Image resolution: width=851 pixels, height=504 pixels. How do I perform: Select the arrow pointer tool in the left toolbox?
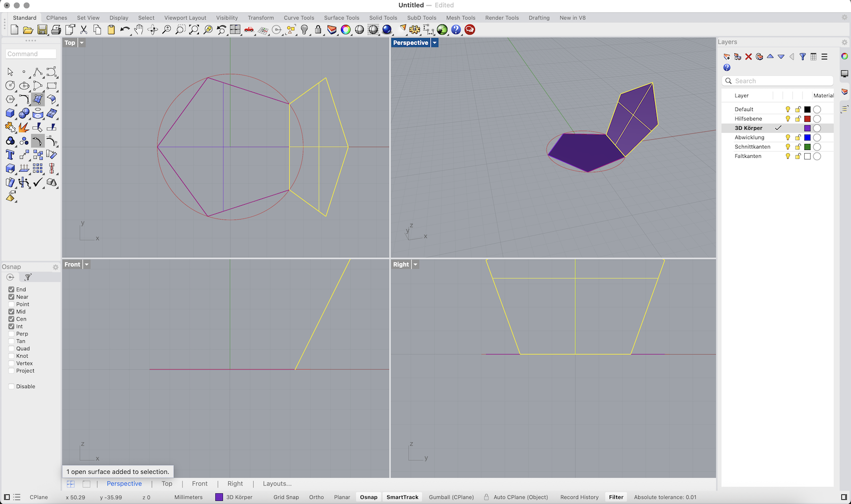coord(10,72)
